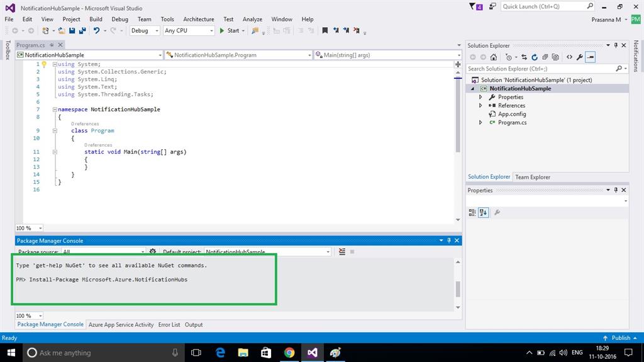Open the Debug configuration dropdown
This screenshot has height=362, width=644.
[145, 30]
